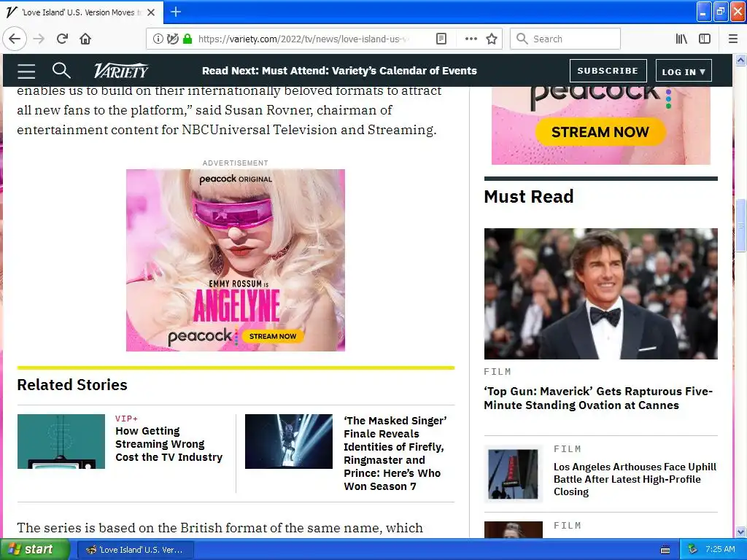Open Variety site hamburger menu
Screen dimensions: 747x560
pos(26,71)
